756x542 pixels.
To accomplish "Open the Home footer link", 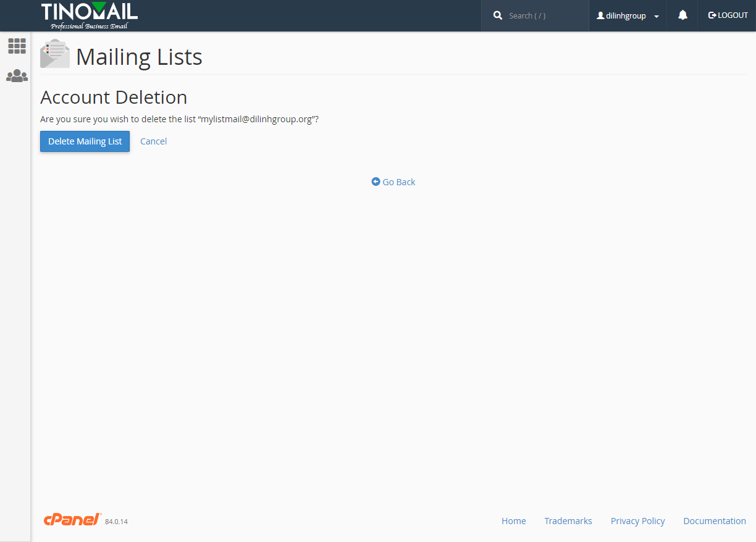I will tap(514, 521).
